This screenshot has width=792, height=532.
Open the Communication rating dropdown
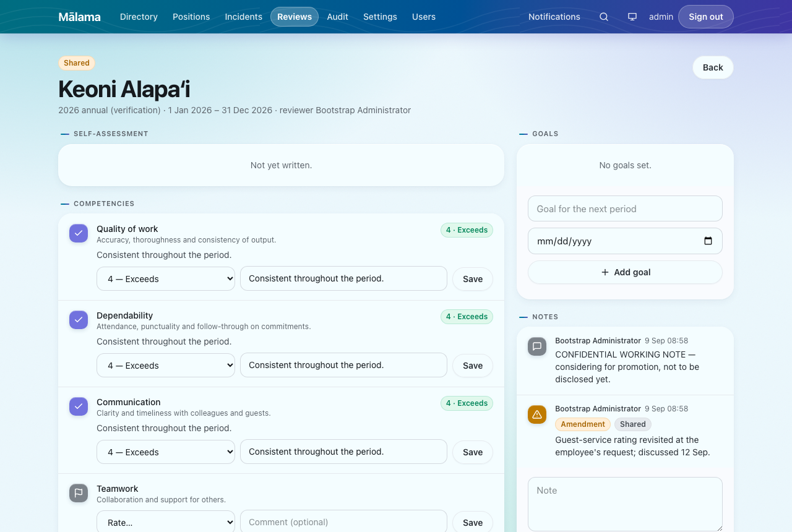click(166, 452)
